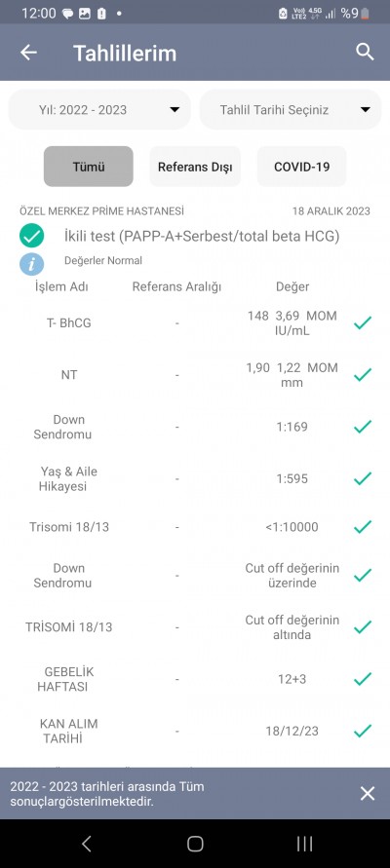Open Android recent apps button
390x868 pixels.
point(304,843)
